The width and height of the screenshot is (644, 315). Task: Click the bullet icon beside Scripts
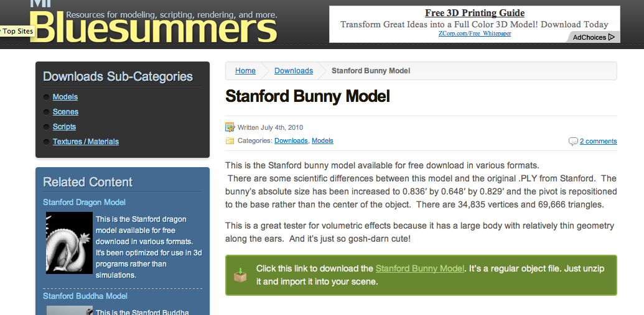click(47, 127)
